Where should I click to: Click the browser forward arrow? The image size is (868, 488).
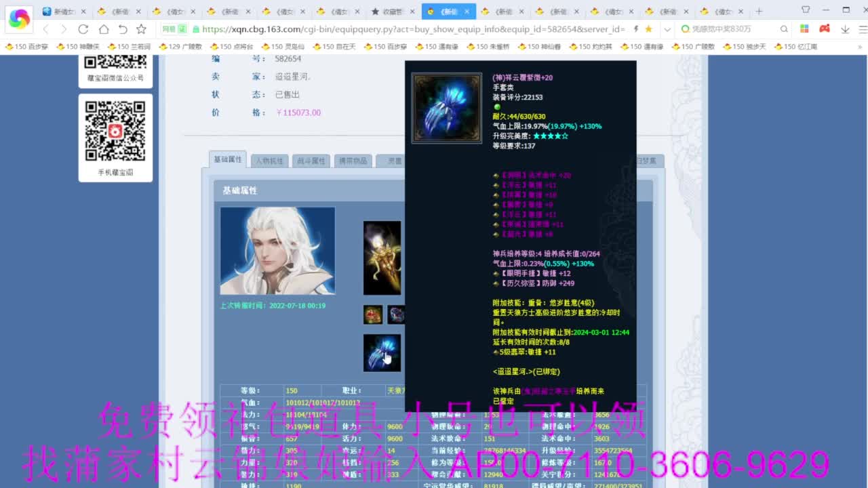coord(64,29)
